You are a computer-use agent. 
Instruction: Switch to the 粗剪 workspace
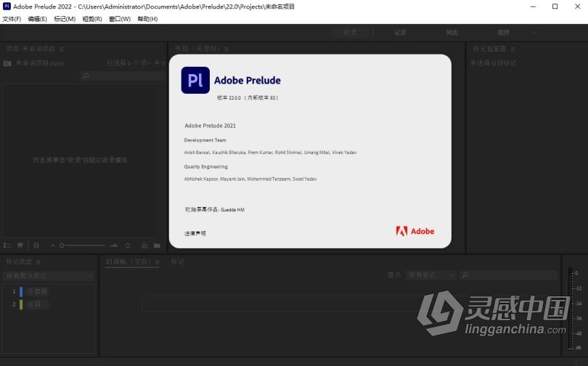[x=504, y=33]
